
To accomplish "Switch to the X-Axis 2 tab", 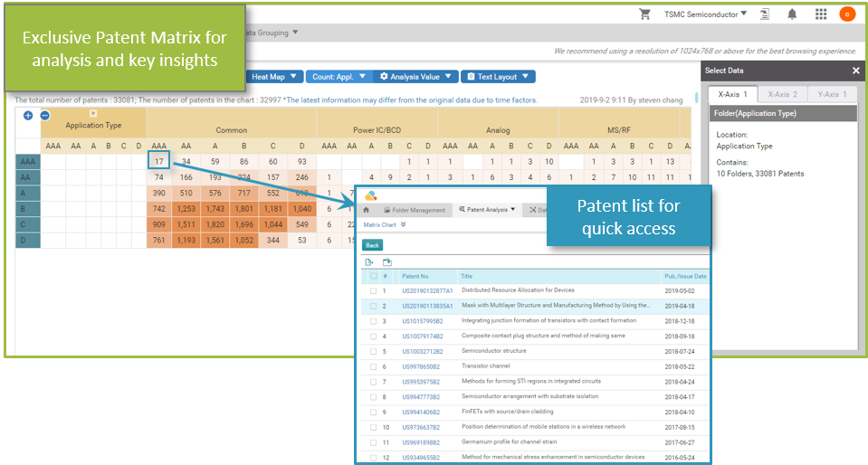I will tap(782, 94).
